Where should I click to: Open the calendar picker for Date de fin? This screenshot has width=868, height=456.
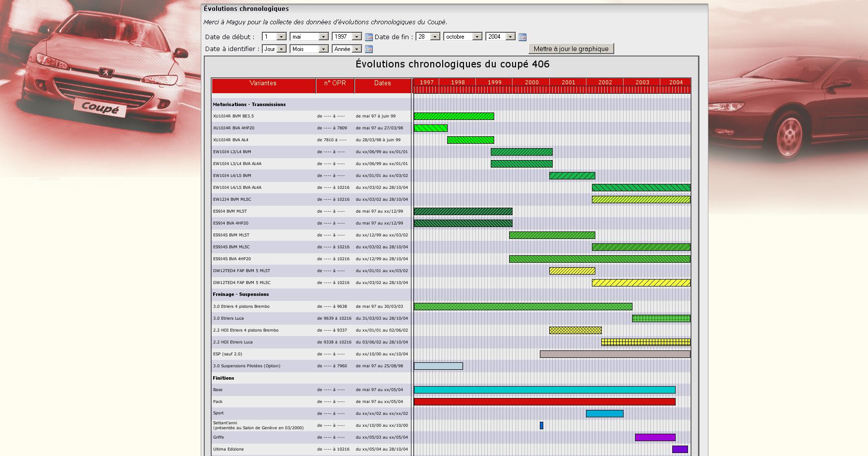[x=522, y=37]
